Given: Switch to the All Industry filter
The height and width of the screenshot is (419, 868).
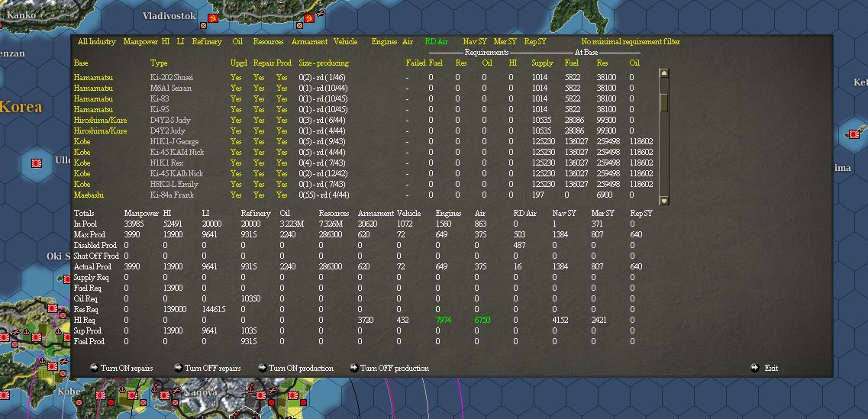Looking at the screenshot, I should pyautogui.click(x=96, y=41).
